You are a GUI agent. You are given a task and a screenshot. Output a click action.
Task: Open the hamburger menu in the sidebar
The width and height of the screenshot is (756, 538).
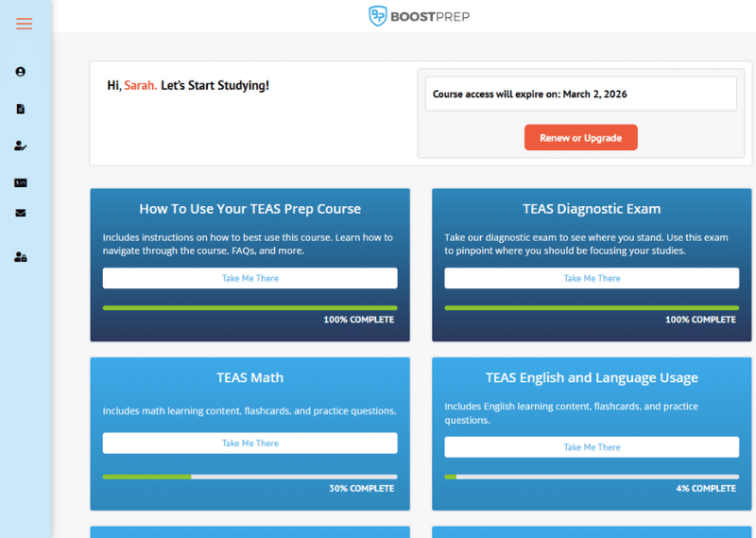[x=25, y=24]
